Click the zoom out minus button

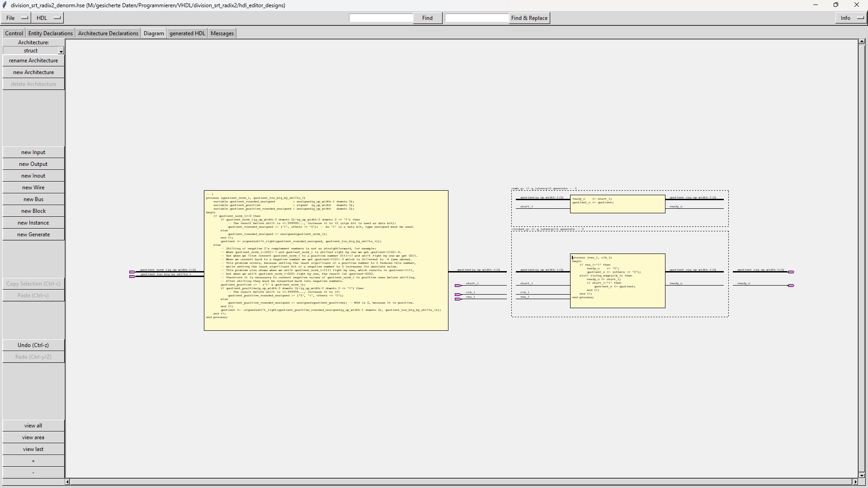[x=33, y=473]
